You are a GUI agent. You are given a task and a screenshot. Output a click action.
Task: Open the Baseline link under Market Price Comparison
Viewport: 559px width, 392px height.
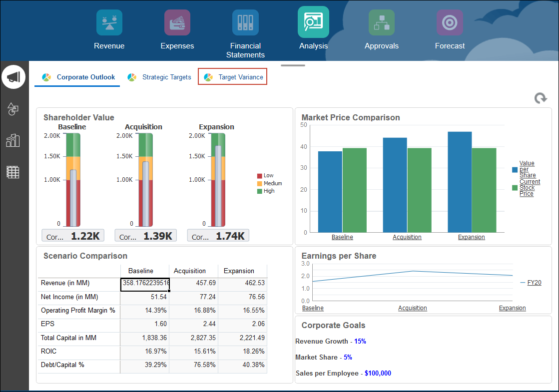(342, 237)
